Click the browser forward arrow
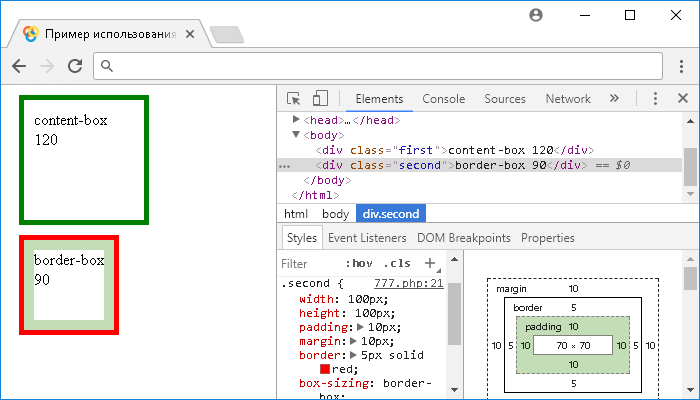The height and width of the screenshot is (400, 700). [46, 66]
